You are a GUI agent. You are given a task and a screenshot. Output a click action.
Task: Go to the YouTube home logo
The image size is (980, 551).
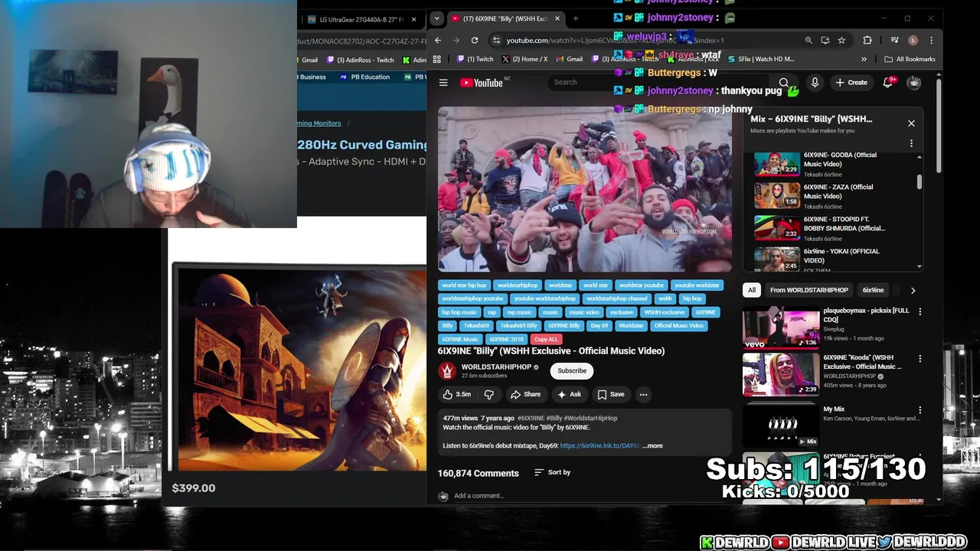tap(482, 83)
